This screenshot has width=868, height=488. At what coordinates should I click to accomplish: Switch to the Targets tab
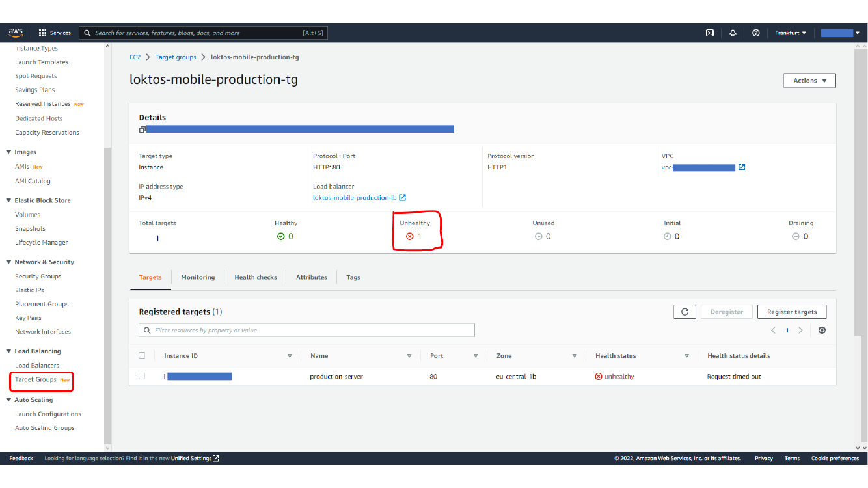pyautogui.click(x=150, y=277)
